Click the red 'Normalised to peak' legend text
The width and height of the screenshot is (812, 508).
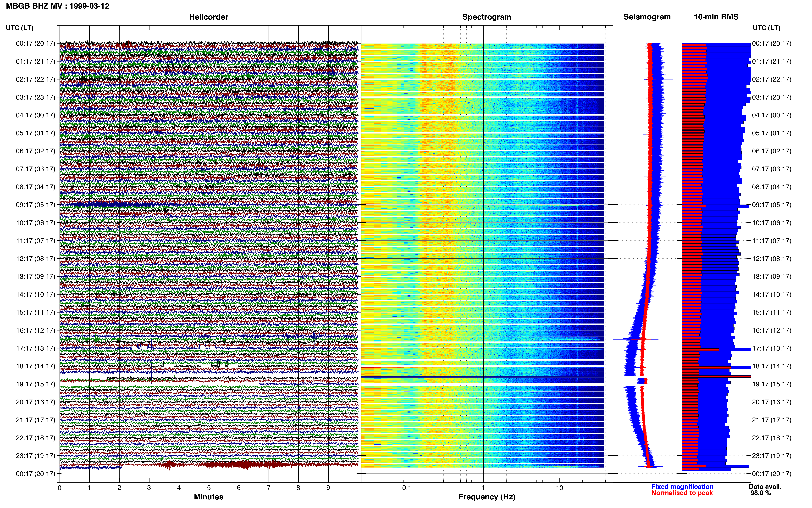click(x=682, y=493)
